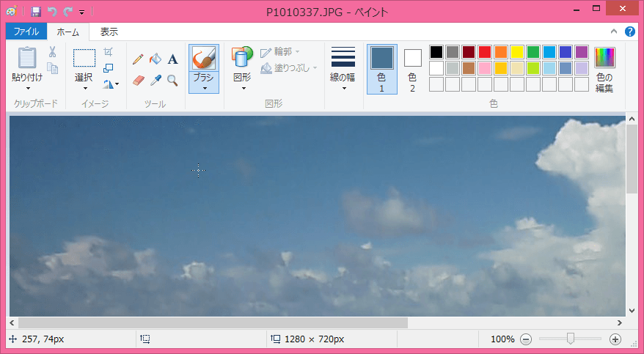Click the Shapes (図形) icon
The image size is (644, 354).
click(242, 57)
